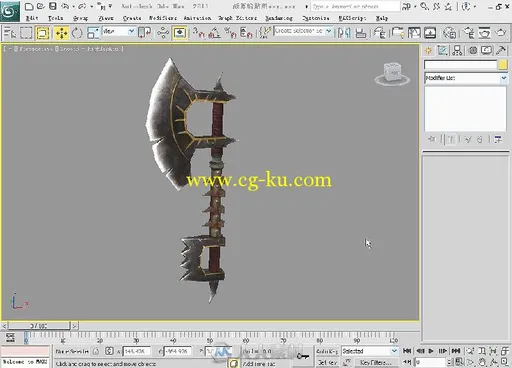Image resolution: width=512 pixels, height=368 pixels.
Task: Toggle Percent Snap
Action: coord(230,33)
